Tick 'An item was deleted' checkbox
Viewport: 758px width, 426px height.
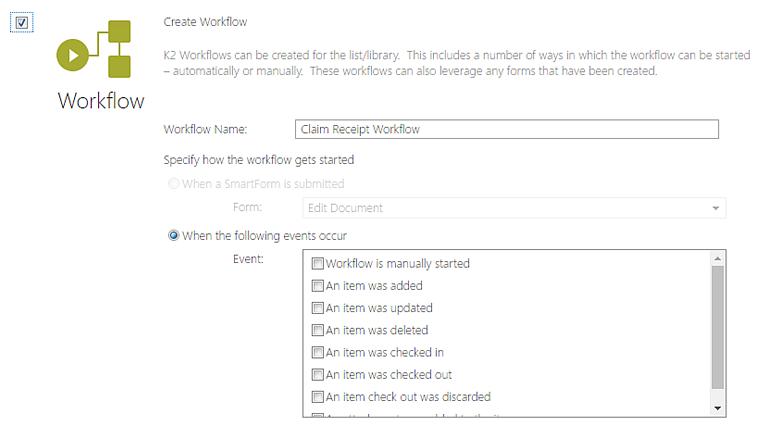pos(318,330)
